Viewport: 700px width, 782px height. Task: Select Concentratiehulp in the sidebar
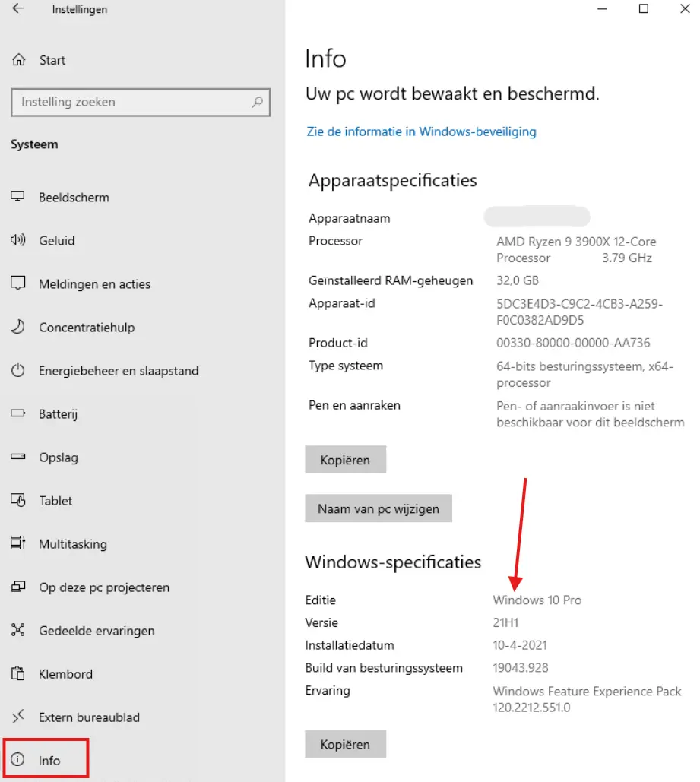[x=87, y=328]
